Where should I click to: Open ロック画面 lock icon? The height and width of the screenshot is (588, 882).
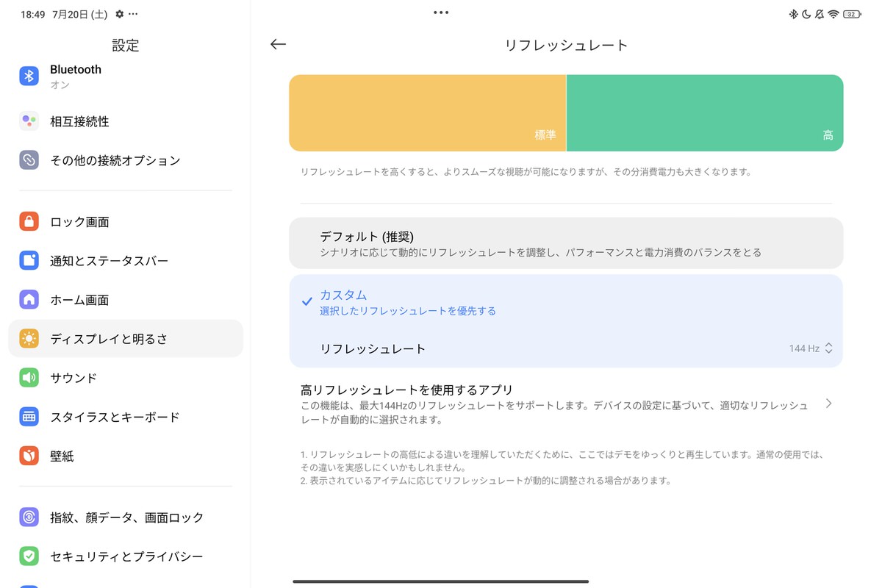pyautogui.click(x=29, y=221)
